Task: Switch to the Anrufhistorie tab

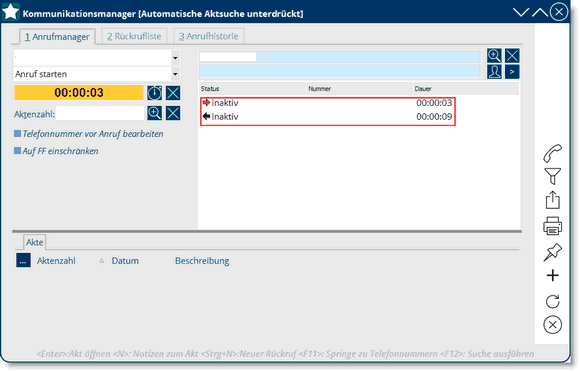Action: click(x=209, y=36)
